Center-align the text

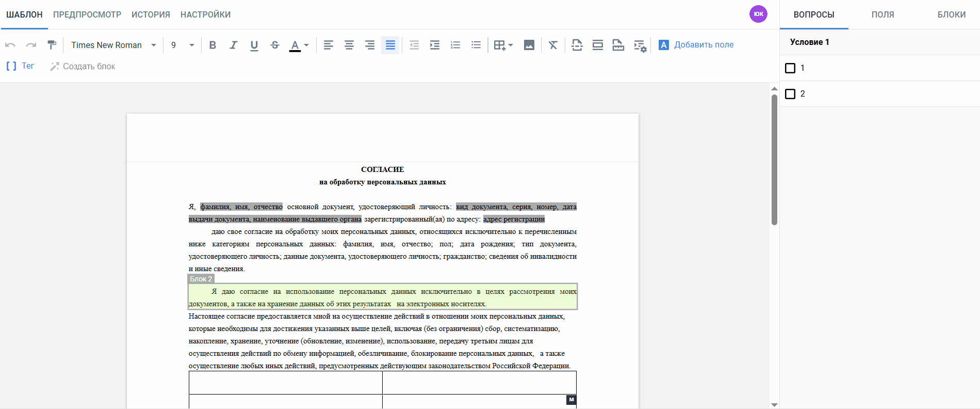click(349, 45)
